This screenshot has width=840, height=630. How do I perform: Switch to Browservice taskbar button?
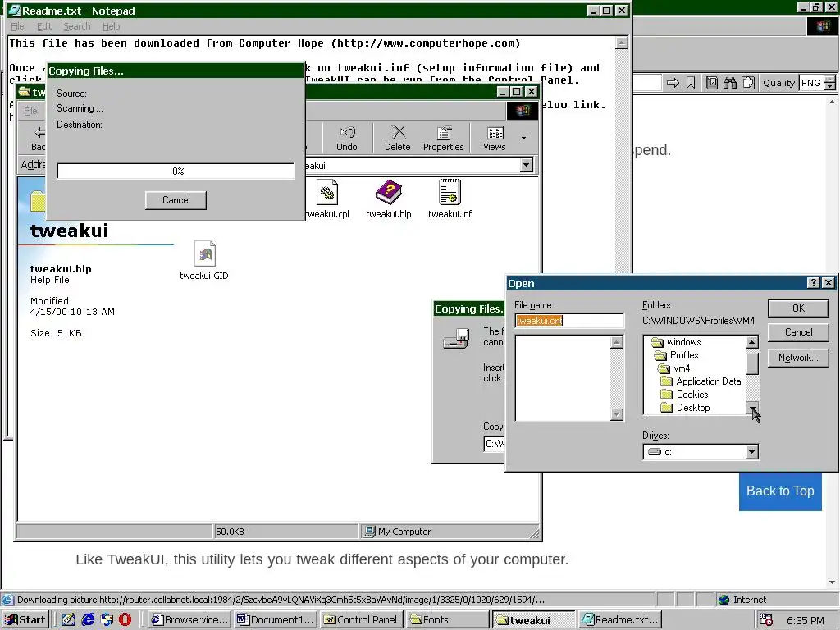189,619
